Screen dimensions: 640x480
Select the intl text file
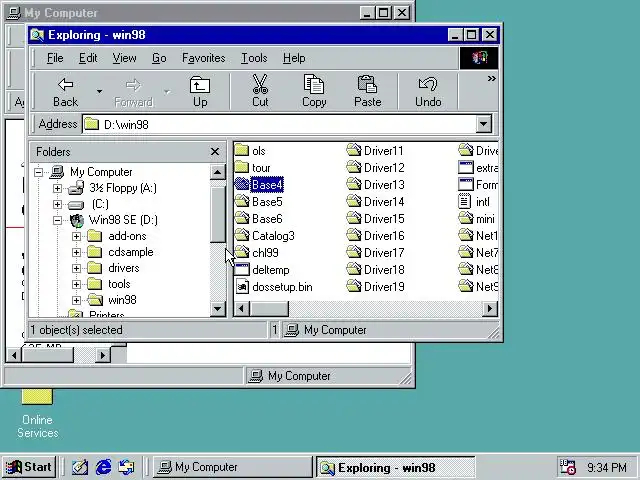[482, 202]
